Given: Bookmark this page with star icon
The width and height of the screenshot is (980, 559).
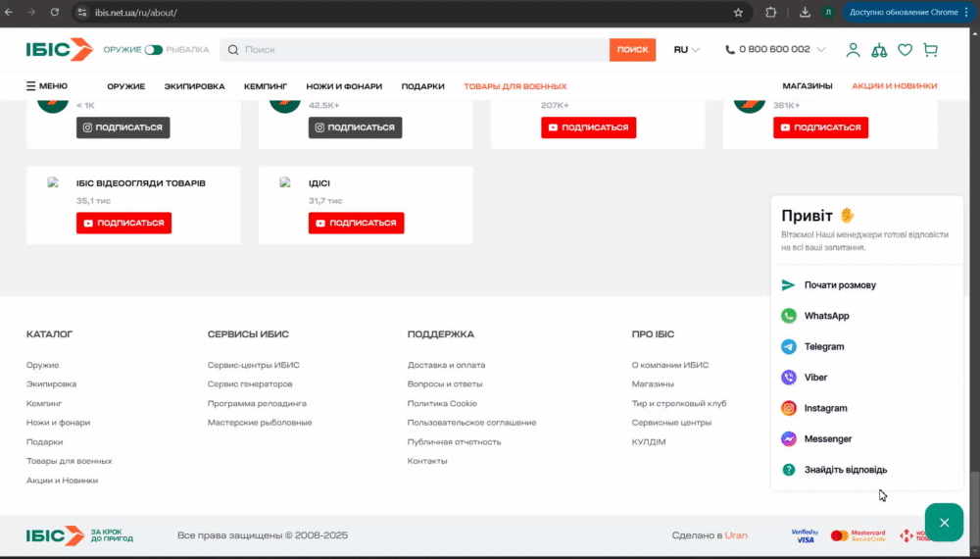Looking at the screenshot, I should pyautogui.click(x=738, y=13).
